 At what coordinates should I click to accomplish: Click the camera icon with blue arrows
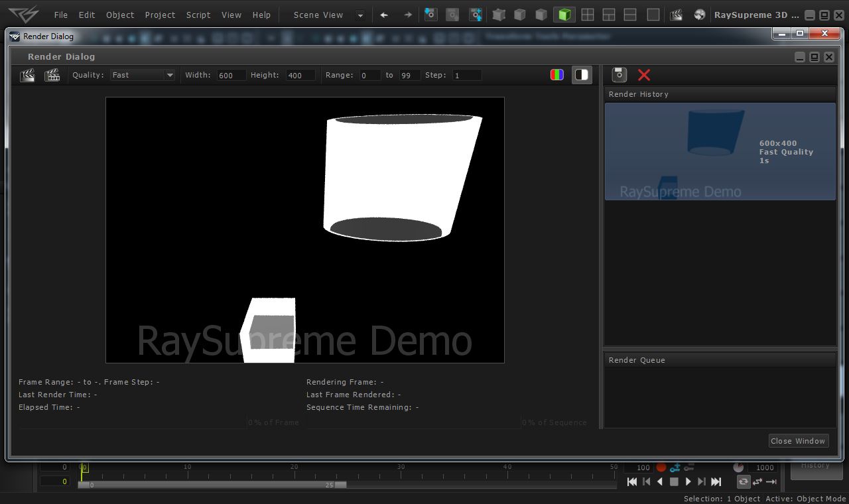[x=476, y=14]
